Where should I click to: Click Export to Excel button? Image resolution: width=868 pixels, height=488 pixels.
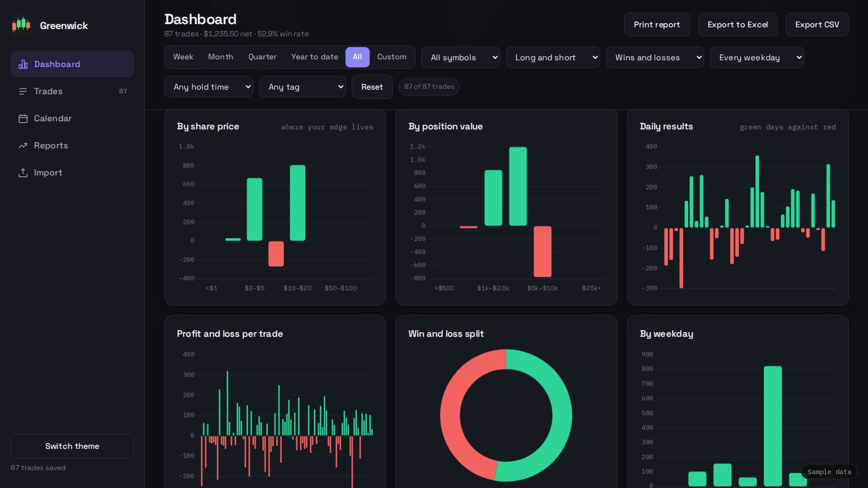coord(737,24)
